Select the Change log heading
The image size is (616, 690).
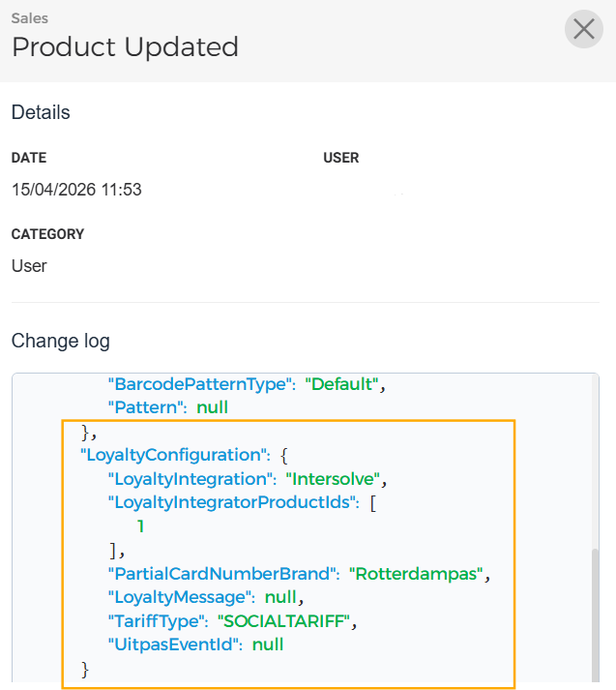[60, 341]
